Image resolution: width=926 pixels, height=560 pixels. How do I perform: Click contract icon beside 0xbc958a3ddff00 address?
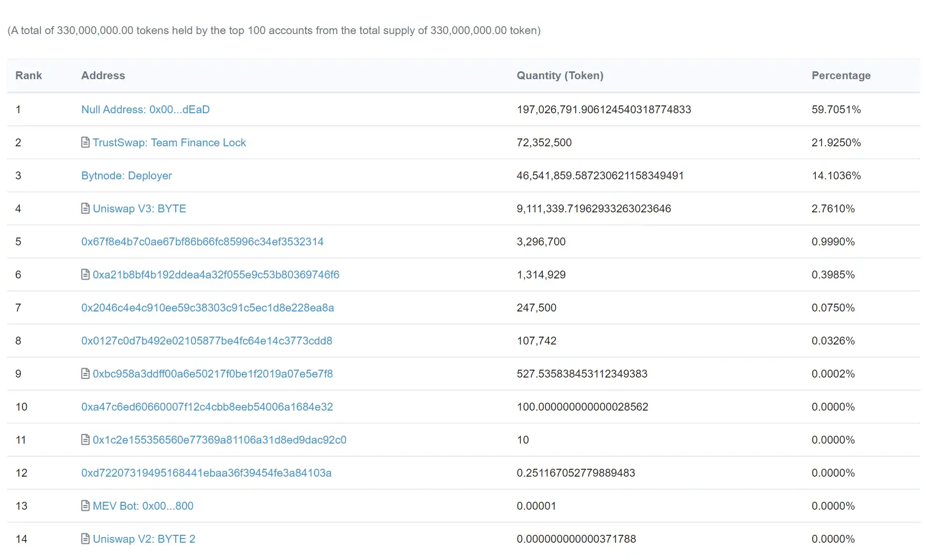(x=85, y=373)
